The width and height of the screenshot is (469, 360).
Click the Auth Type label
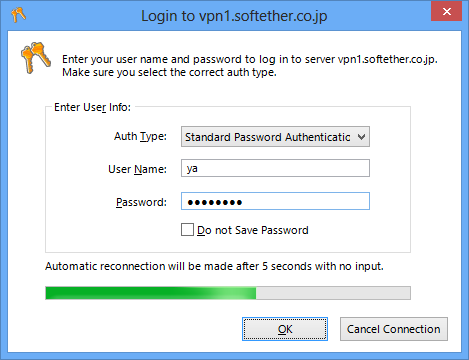coord(140,136)
